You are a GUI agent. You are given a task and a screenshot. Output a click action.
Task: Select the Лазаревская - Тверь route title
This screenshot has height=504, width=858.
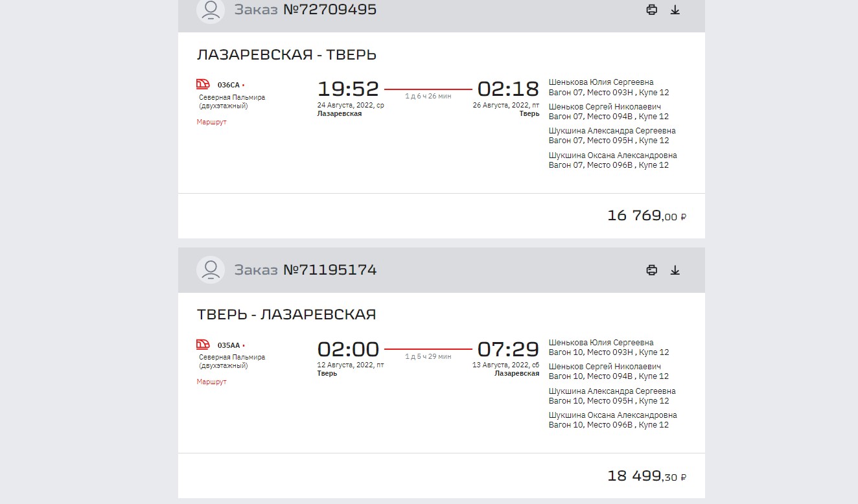click(286, 54)
